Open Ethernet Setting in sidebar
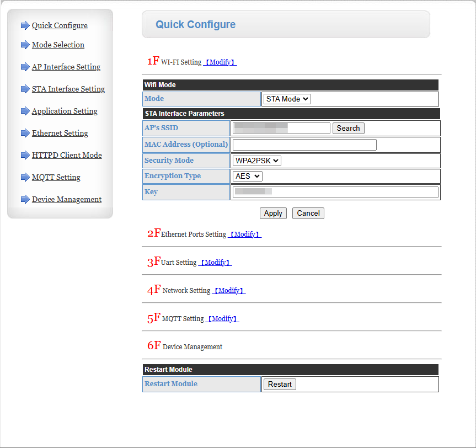 coord(60,133)
